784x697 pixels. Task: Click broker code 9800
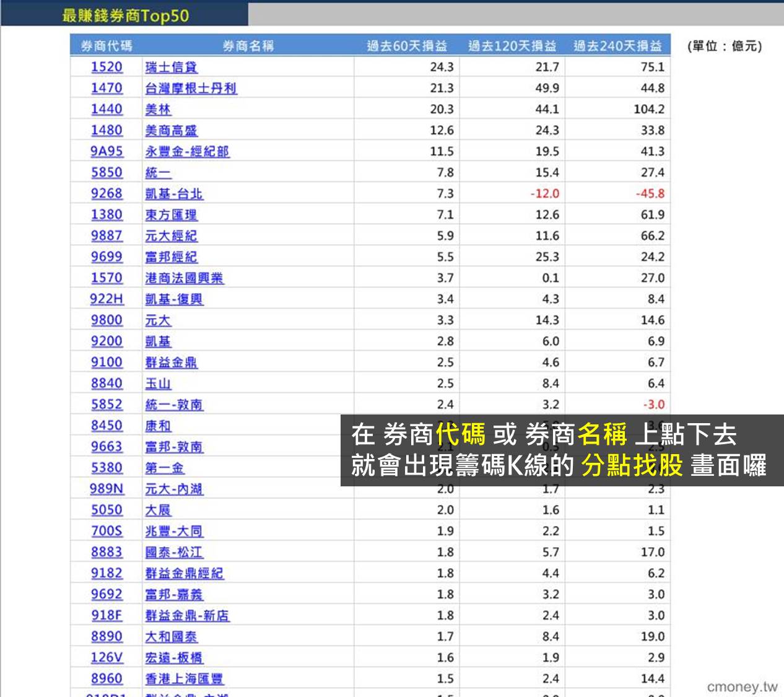click(x=107, y=320)
